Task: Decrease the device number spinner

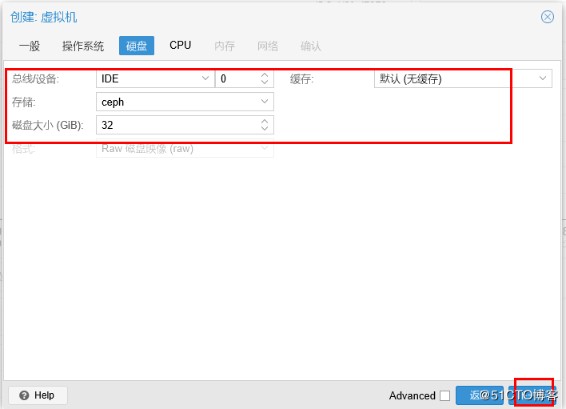Action: 265,83
